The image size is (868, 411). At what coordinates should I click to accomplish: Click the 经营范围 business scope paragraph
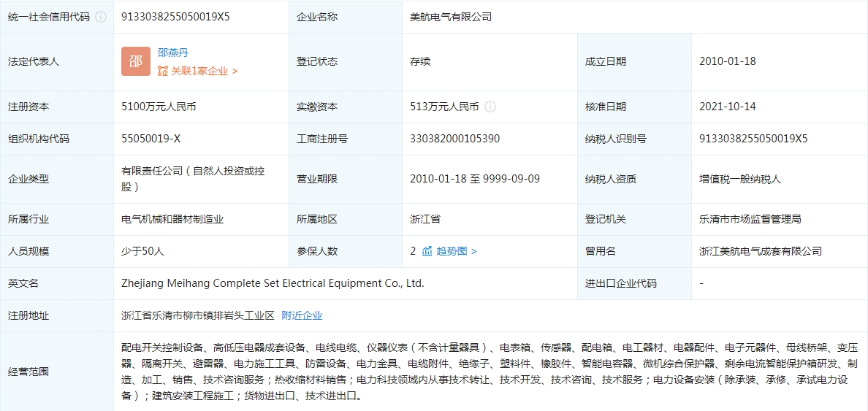pyautogui.click(x=490, y=372)
